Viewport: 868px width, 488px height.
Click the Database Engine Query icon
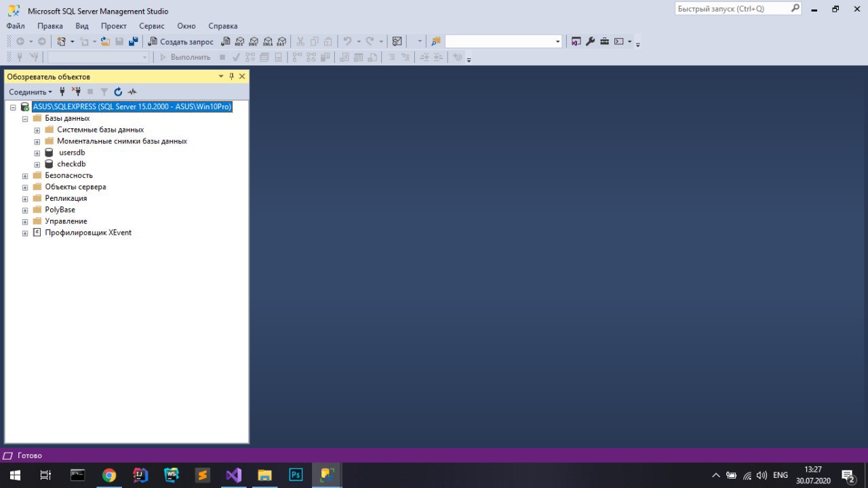[225, 41]
